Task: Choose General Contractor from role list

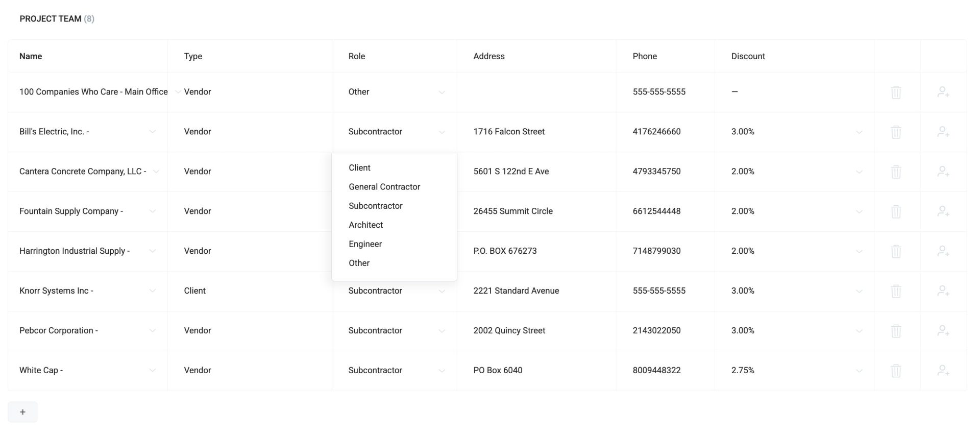Action: point(384,187)
